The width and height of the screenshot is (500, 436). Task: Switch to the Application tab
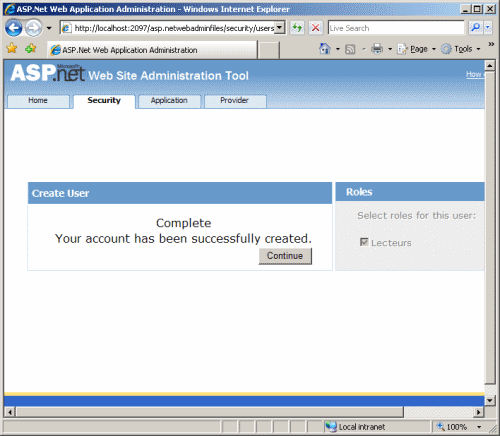tap(169, 101)
